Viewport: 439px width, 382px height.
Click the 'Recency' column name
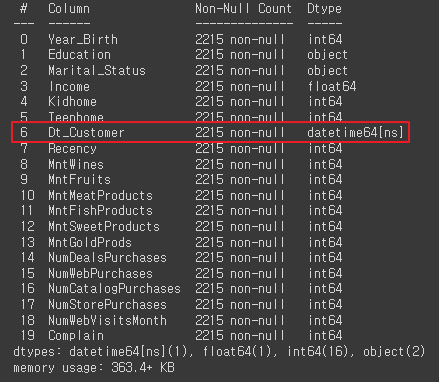tap(72, 148)
